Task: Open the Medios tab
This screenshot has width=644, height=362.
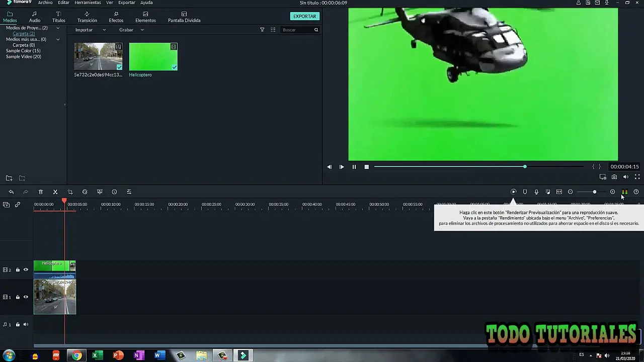Action: click(x=10, y=17)
